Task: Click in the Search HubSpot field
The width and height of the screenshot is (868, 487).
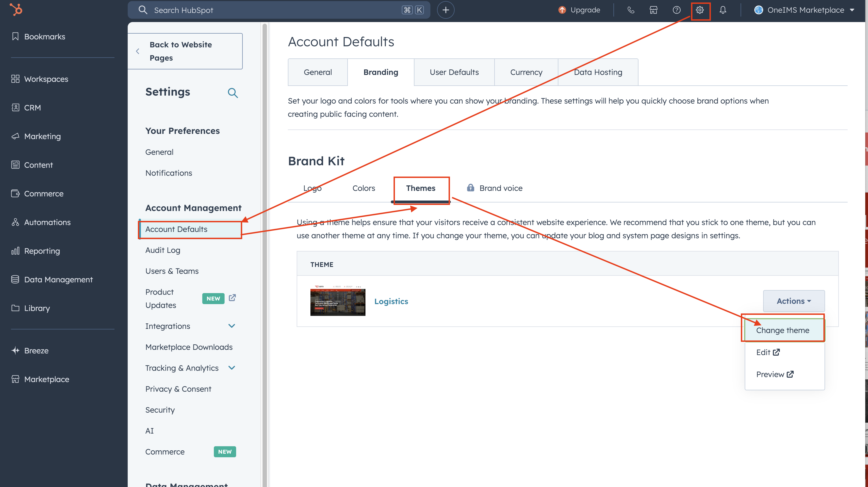Action: (270, 10)
